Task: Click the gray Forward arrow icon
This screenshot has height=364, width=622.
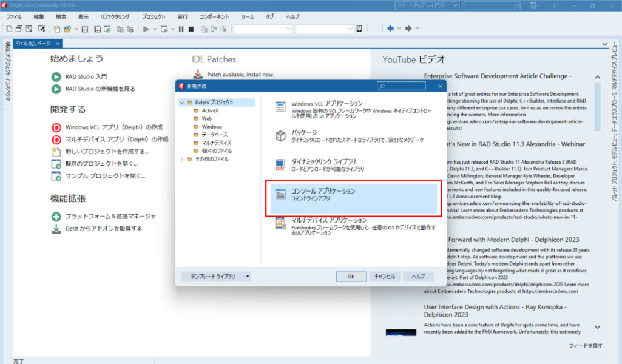Action: pyautogui.click(x=408, y=29)
